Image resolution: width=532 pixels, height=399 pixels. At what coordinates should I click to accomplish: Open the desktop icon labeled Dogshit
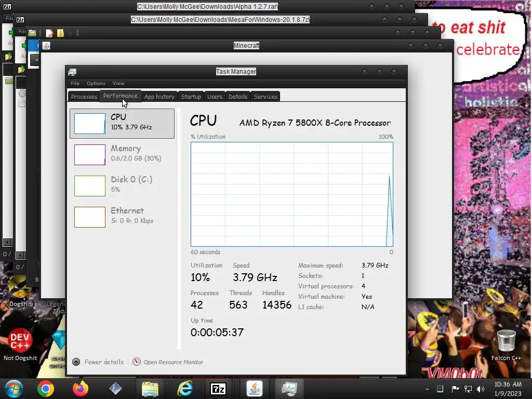pyautogui.click(x=20, y=291)
